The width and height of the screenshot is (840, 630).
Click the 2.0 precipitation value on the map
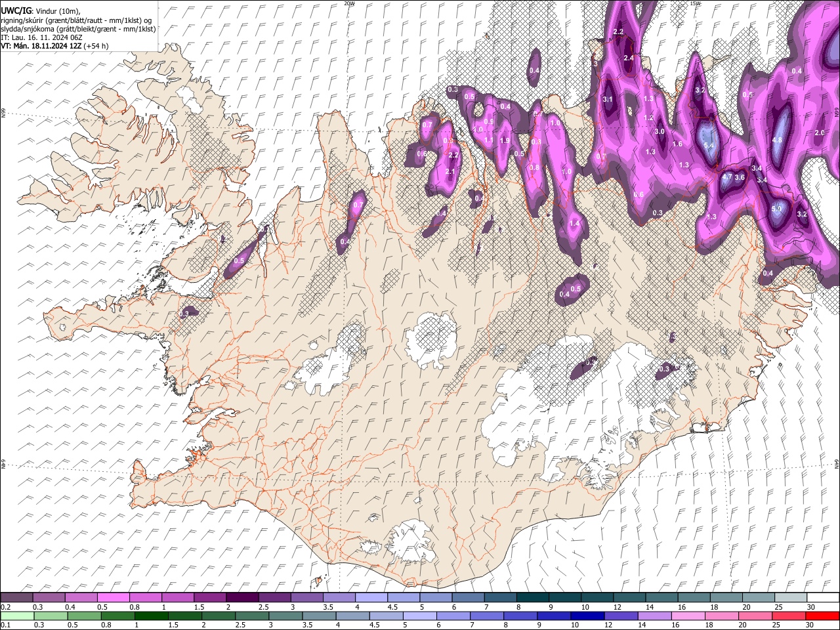[819, 133]
